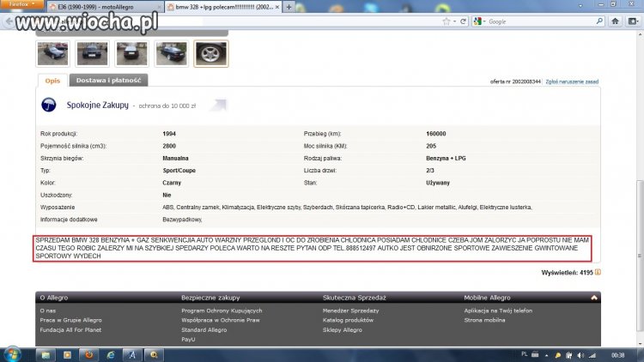View second car photo thumbnail
Screen dimensions: 644x362
pos(93,54)
